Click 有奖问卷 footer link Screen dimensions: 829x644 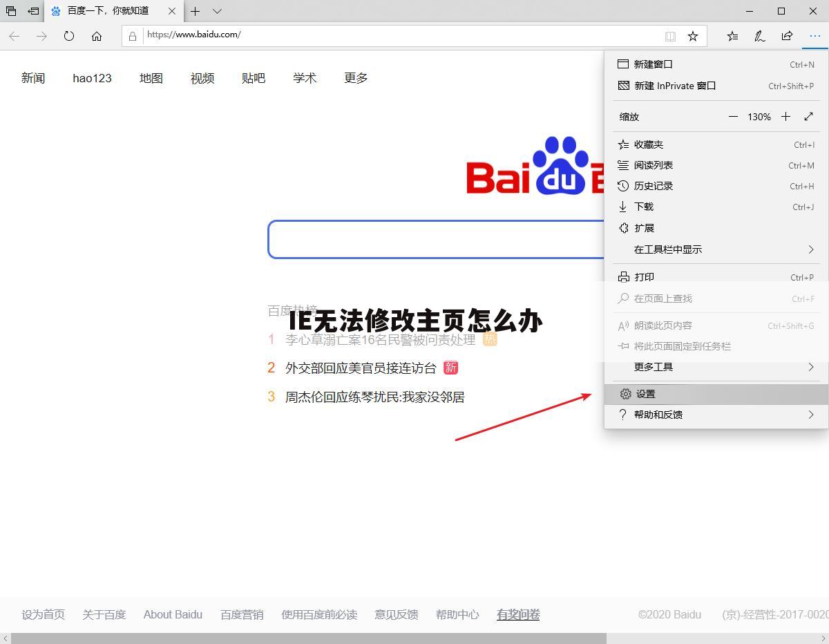[518, 614]
